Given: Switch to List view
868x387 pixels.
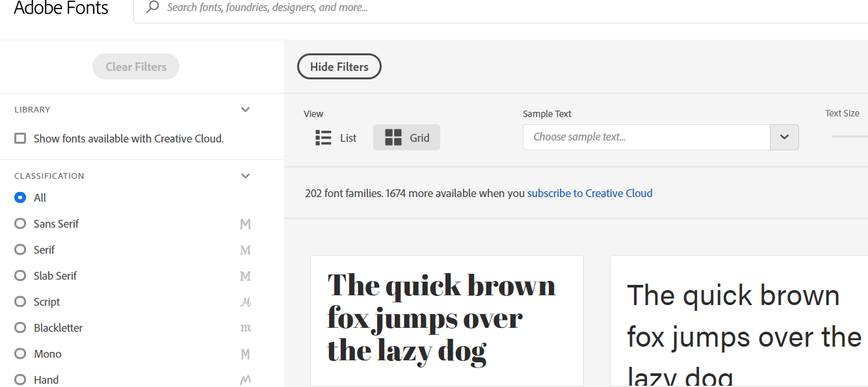Looking at the screenshot, I should tap(336, 138).
